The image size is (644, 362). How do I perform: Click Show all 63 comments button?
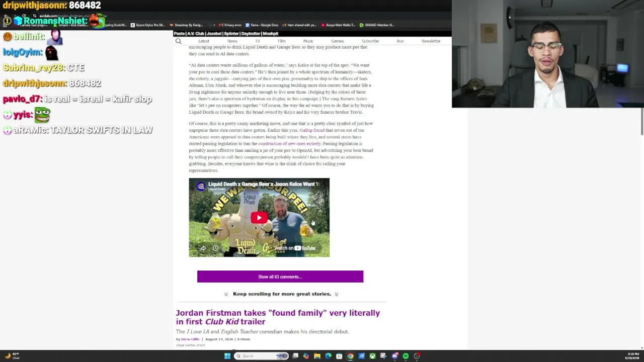[x=280, y=277]
